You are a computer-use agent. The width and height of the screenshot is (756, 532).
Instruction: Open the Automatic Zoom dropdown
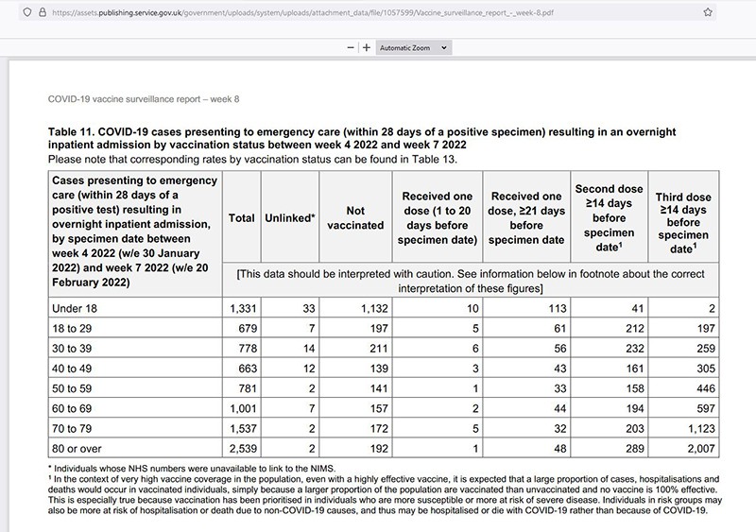414,46
